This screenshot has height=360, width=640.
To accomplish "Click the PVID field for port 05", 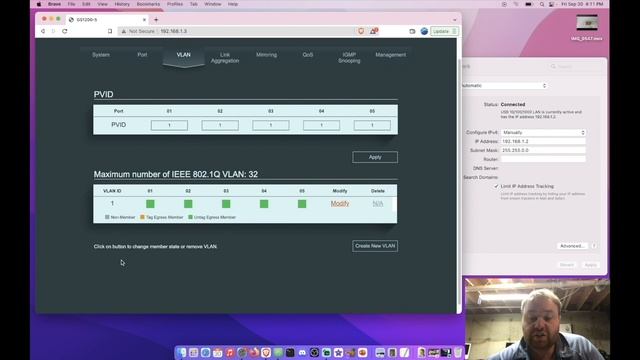I will coord(372,125).
